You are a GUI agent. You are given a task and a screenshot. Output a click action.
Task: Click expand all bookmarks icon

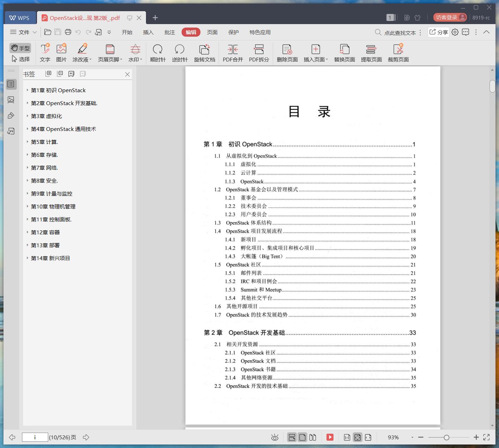(49, 74)
